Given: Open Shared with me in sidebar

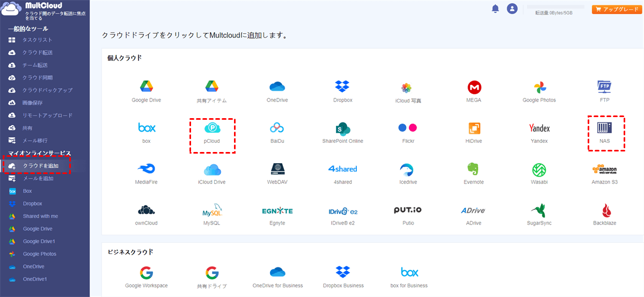Looking at the screenshot, I should pos(40,216).
